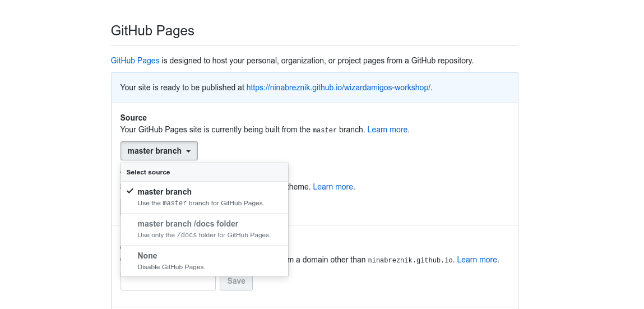The image size is (644, 309).
Task: Click the dropdown caret on master branch button
Action: 188,151
